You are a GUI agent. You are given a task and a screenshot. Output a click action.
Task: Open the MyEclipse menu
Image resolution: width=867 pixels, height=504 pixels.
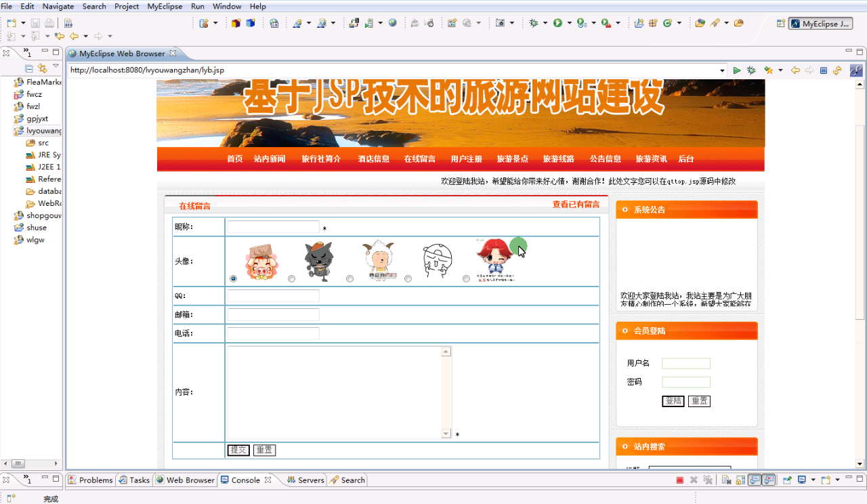[x=162, y=6]
